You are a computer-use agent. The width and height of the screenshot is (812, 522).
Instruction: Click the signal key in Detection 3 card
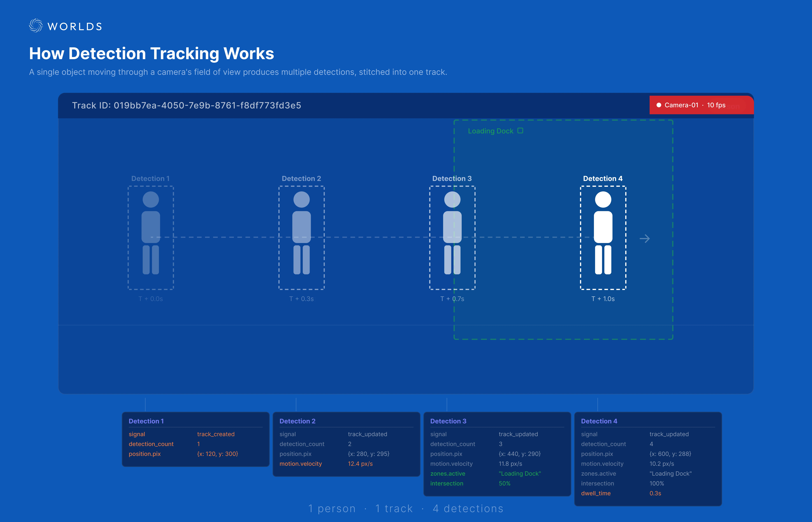point(438,434)
